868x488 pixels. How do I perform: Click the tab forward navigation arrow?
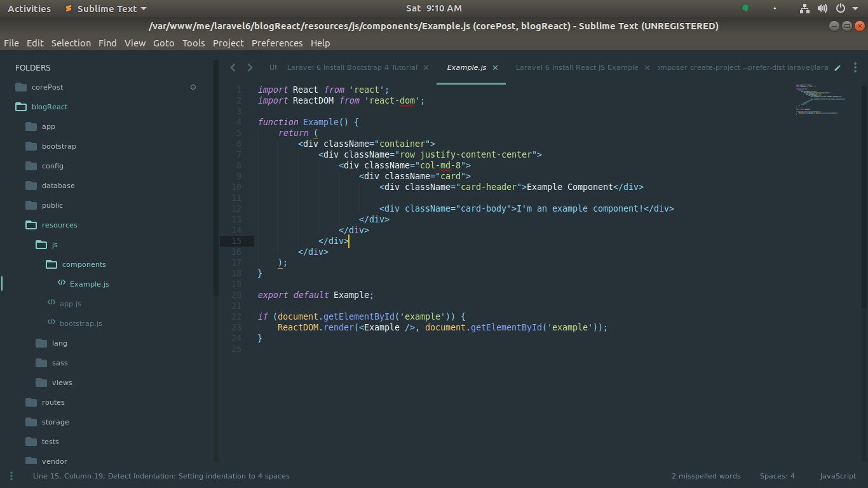[250, 67]
